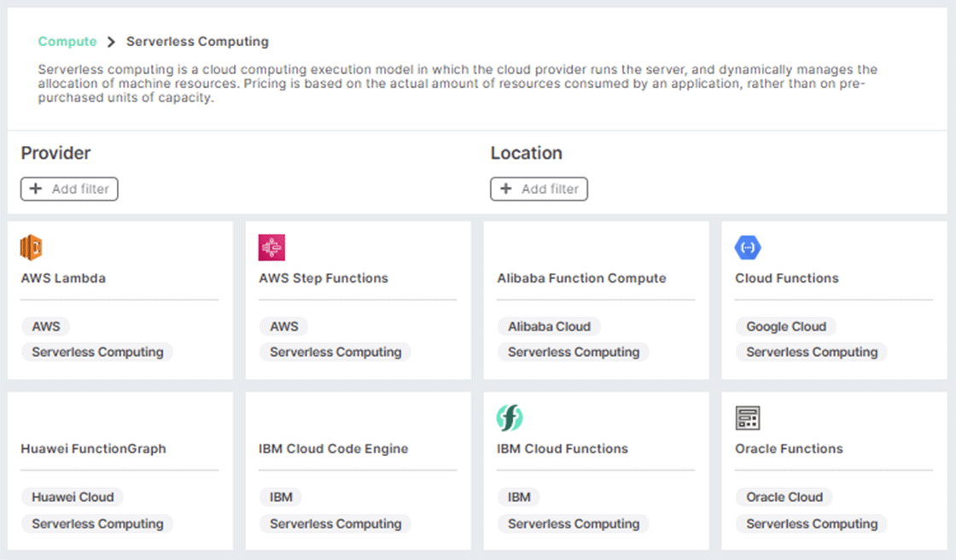Open AWS Lambda card title
This screenshot has height=560, width=956.
pos(63,278)
